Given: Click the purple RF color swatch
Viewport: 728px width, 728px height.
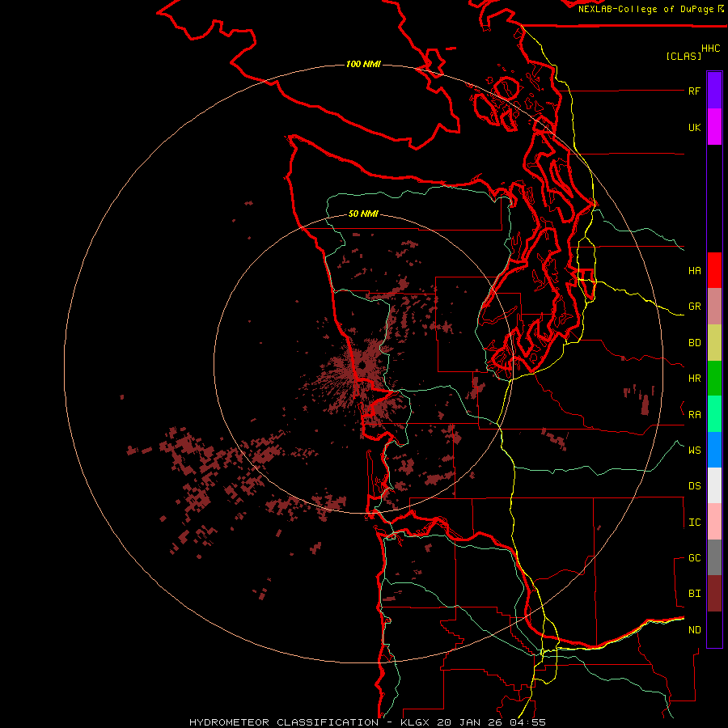Looking at the screenshot, I should click(x=714, y=91).
